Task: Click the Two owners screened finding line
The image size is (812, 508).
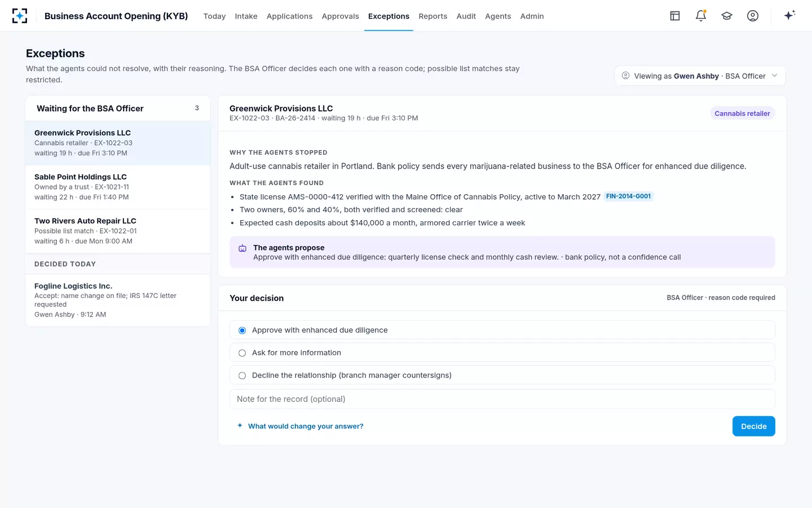Action: (351, 209)
